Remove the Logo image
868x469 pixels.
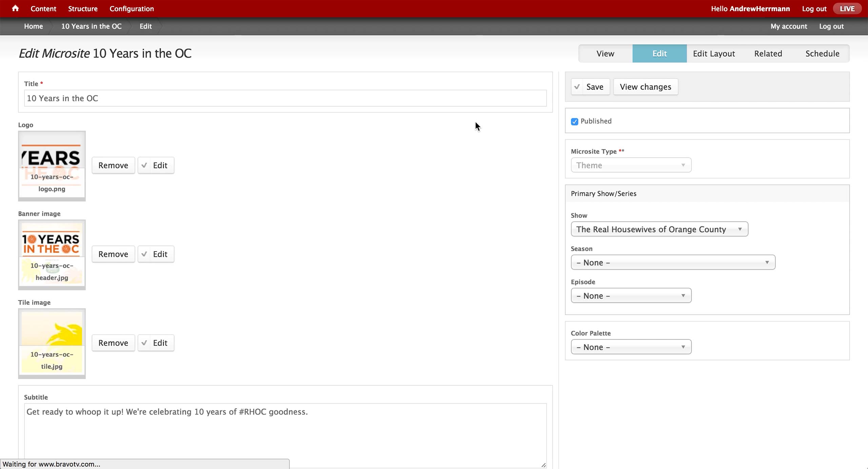click(x=113, y=165)
